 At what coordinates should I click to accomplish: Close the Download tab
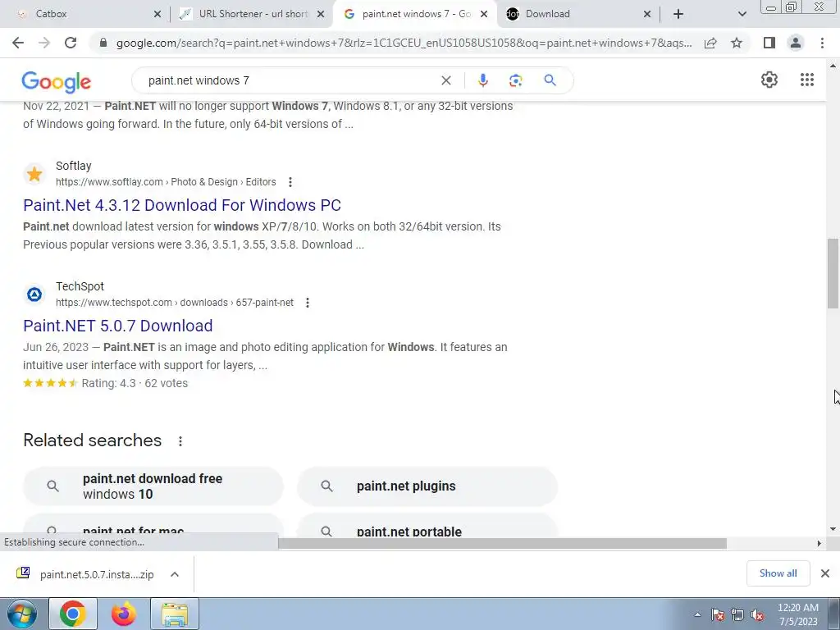647,14
